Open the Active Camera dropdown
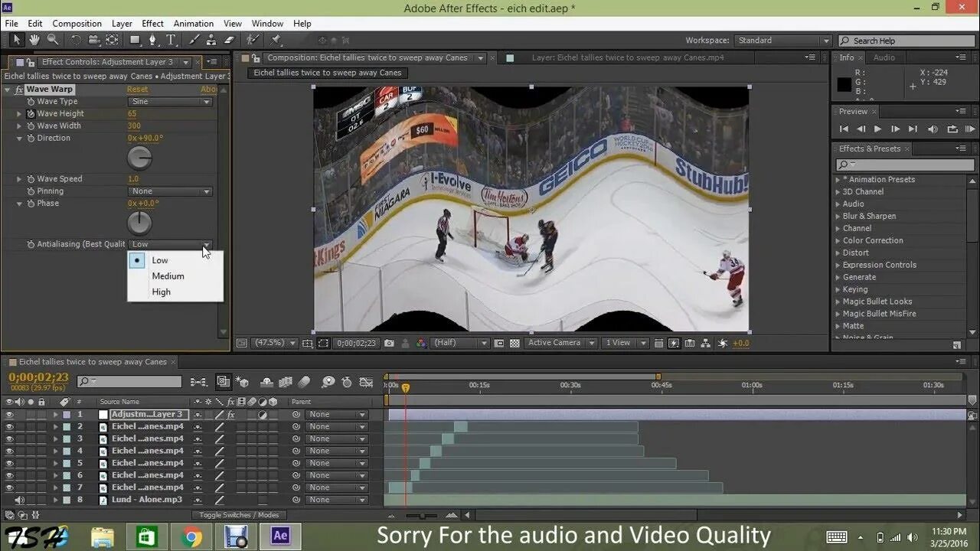The image size is (980, 551). (x=560, y=343)
